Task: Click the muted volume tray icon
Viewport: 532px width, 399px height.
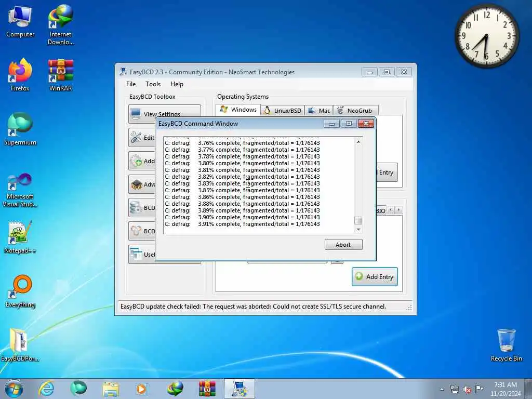Action: click(x=467, y=389)
